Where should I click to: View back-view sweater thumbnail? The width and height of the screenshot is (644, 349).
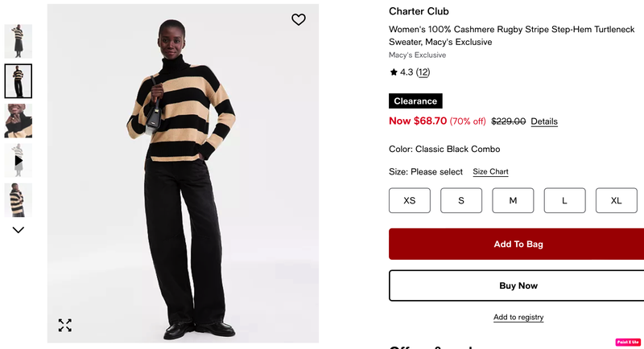click(x=18, y=200)
